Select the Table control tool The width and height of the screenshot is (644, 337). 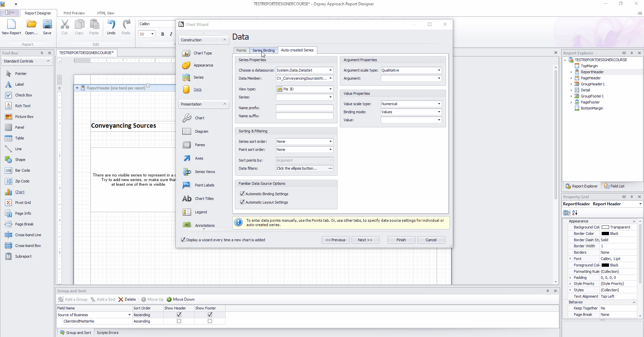point(19,138)
